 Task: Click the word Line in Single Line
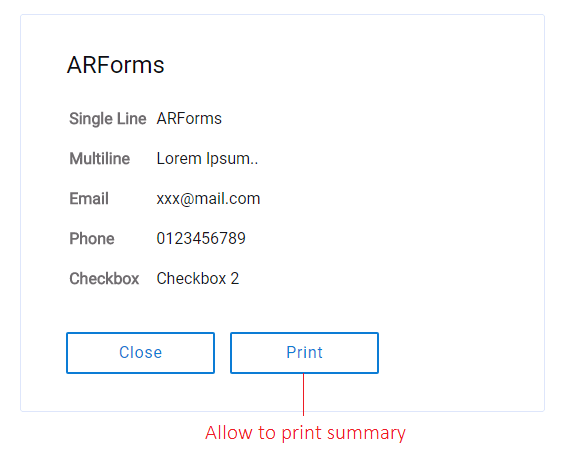132,119
